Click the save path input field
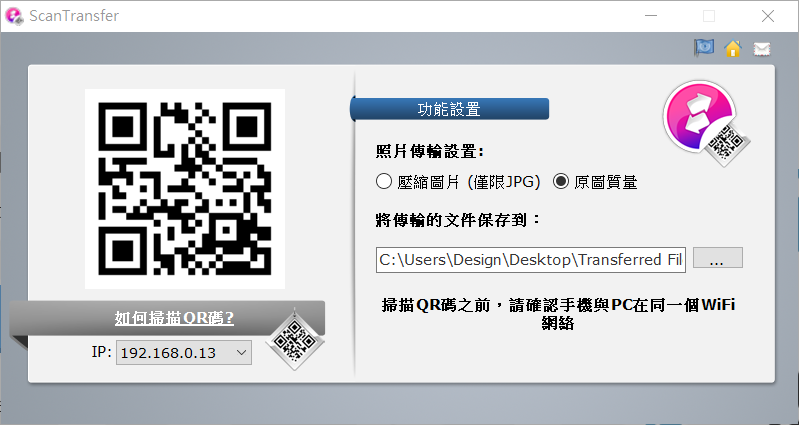Image resolution: width=799 pixels, height=425 pixels. [x=531, y=260]
